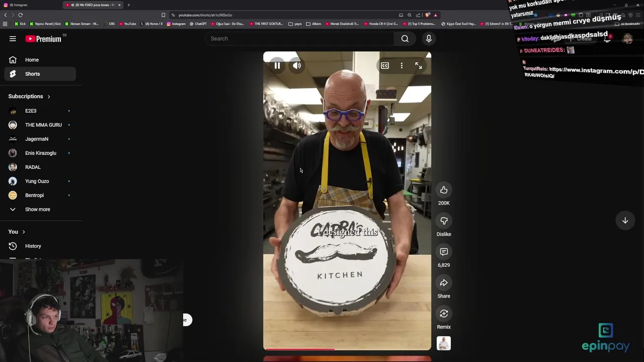The image size is (644, 362).
Task: Open the comments showing 6,829
Action: click(444, 252)
